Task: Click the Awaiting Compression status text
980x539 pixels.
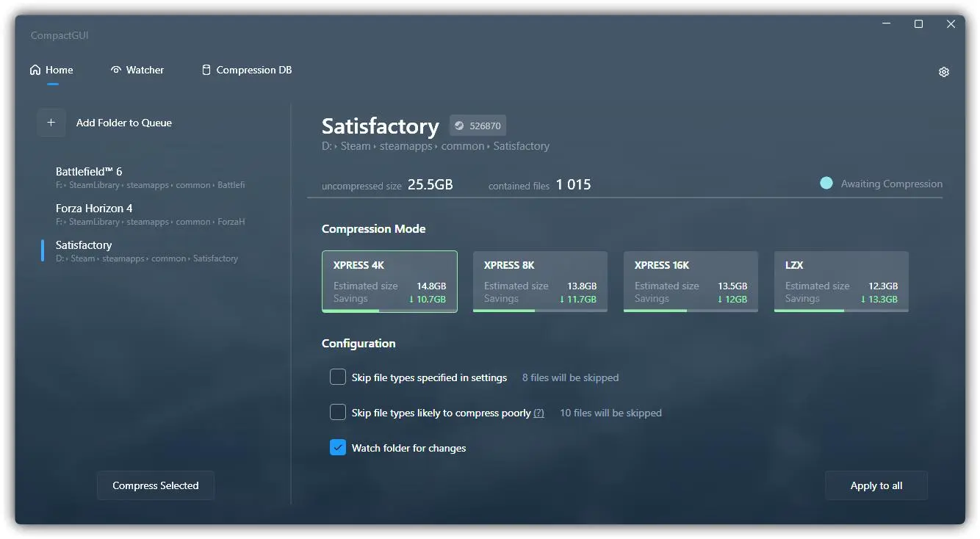Action: (892, 184)
